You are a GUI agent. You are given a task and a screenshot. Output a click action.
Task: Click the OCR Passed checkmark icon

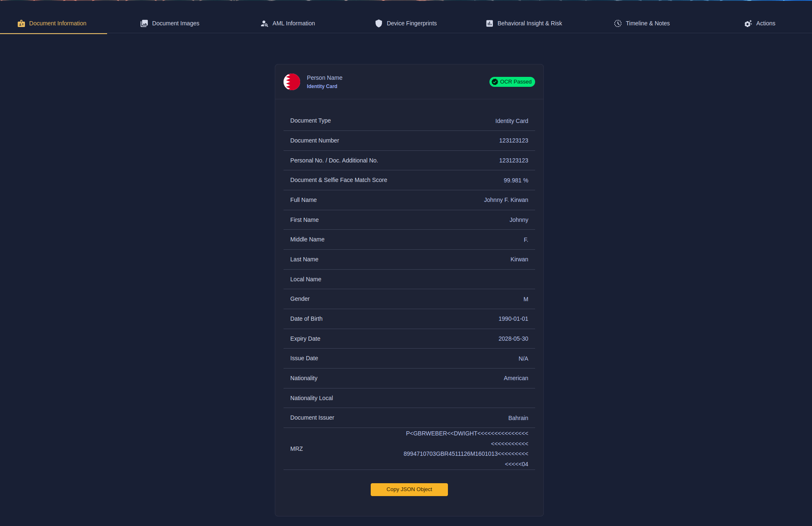495,82
